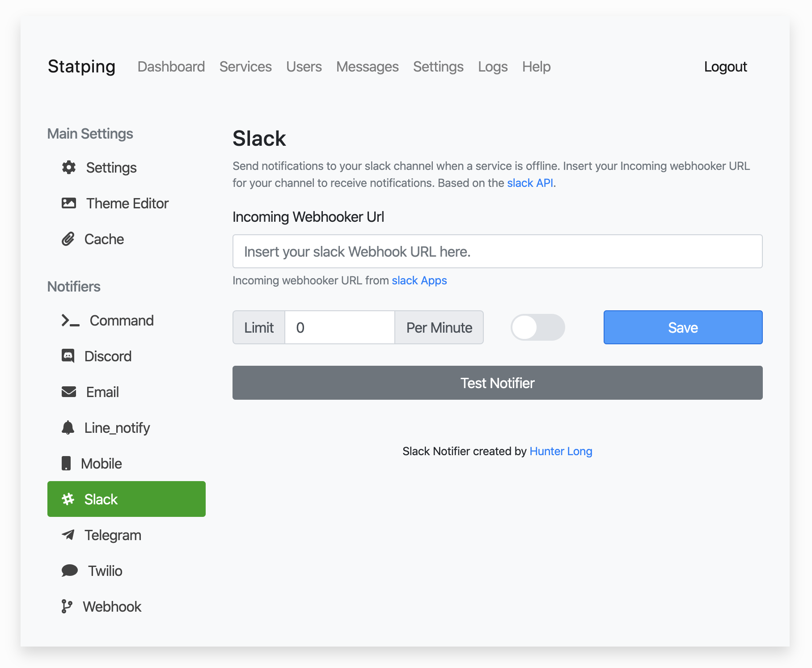Click the Telegram paper plane icon

(x=68, y=535)
